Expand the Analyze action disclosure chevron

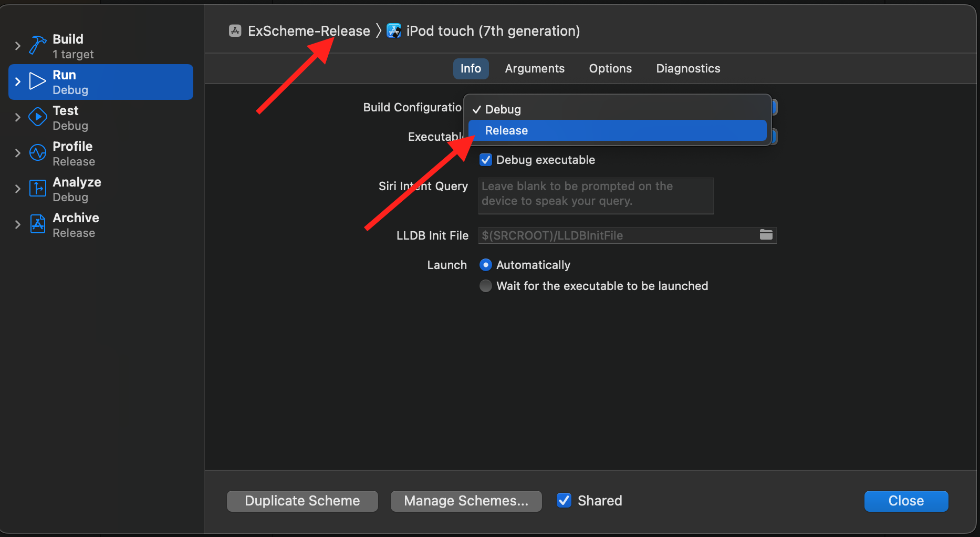pos(18,189)
